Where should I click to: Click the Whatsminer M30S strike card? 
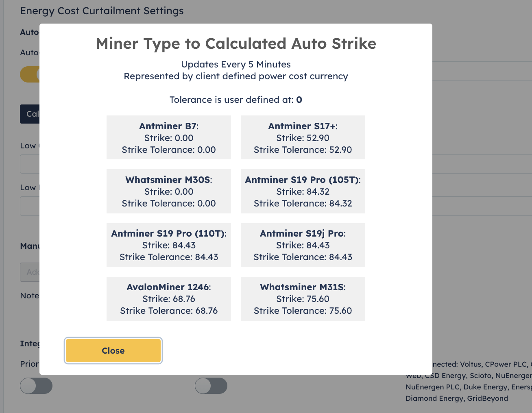pyautogui.click(x=169, y=191)
